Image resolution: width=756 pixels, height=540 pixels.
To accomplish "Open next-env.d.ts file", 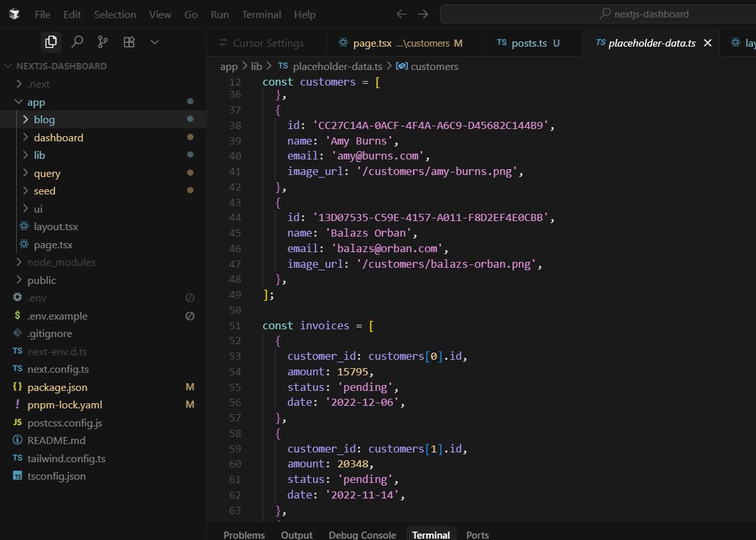I will (103, 351).
